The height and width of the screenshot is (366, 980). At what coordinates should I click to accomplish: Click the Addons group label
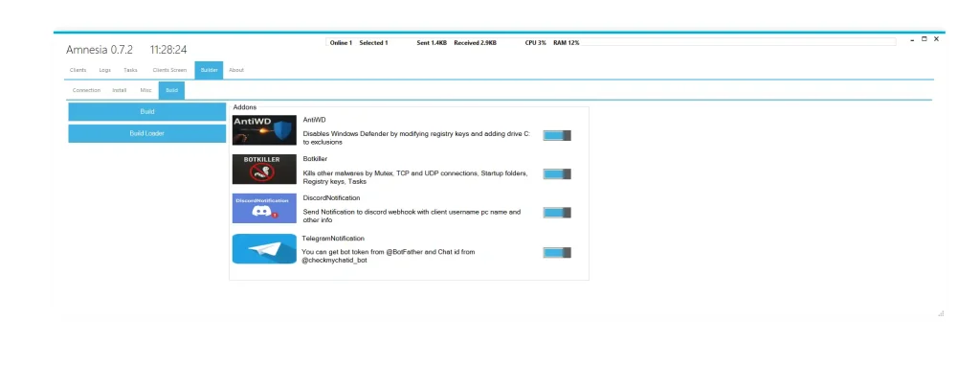tap(244, 107)
